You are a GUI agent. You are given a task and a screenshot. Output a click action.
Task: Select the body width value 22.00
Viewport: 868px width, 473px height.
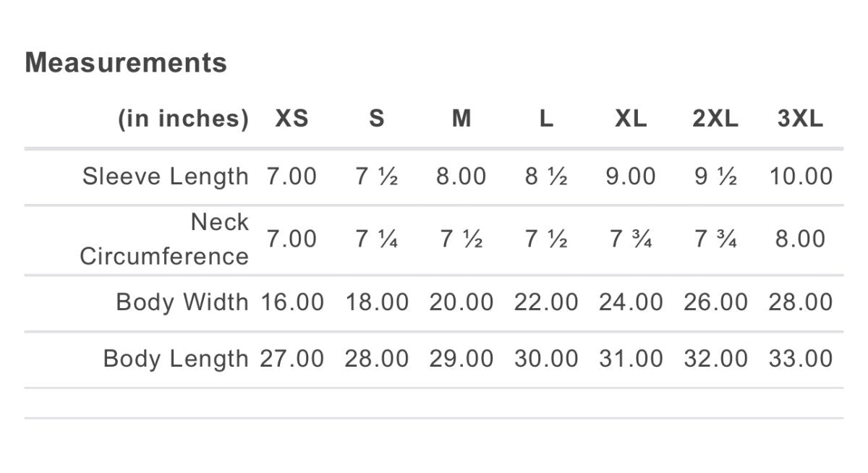pyautogui.click(x=546, y=302)
